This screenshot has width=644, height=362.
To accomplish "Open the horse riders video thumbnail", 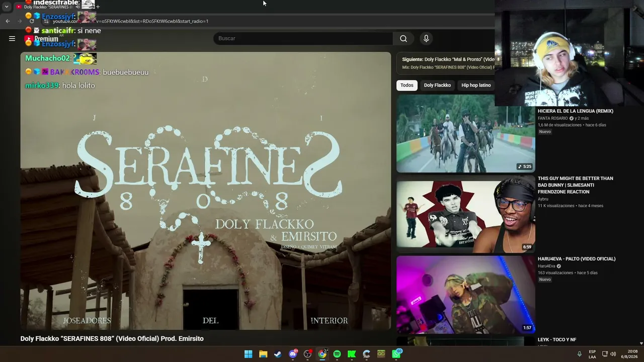I will click(465, 133).
